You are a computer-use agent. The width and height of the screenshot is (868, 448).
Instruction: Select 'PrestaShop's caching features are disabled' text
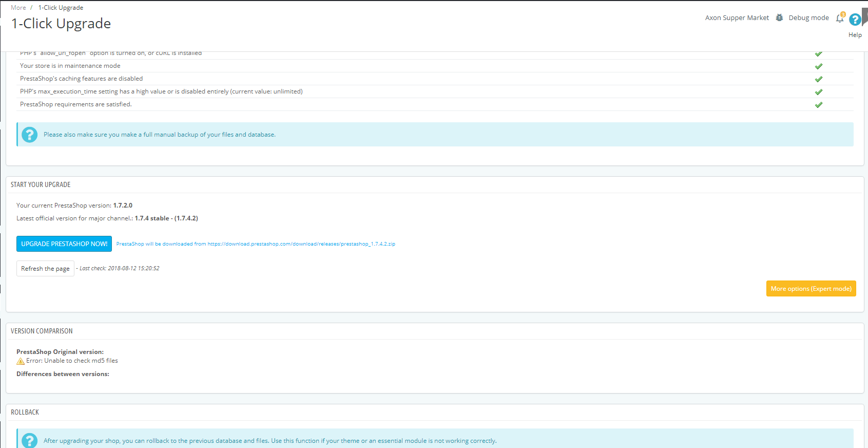tap(82, 79)
